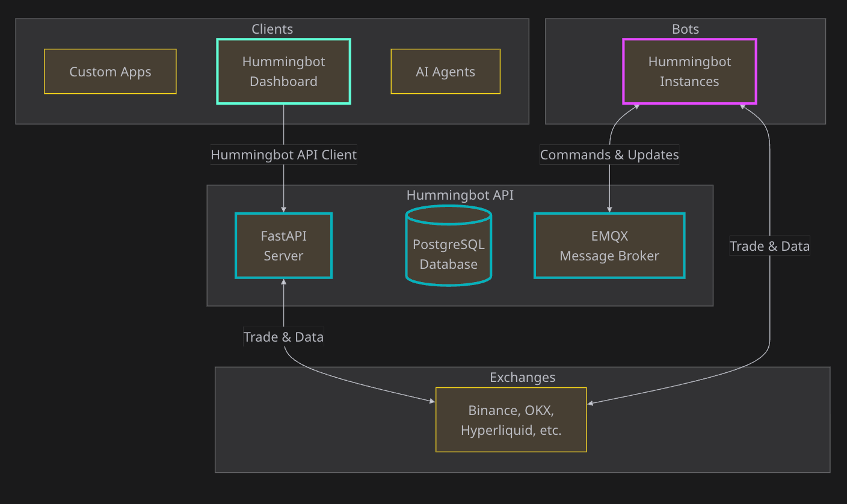Click arrowhead pointing into EMQX Message Broker
The width and height of the screenshot is (847, 504).
point(609,210)
